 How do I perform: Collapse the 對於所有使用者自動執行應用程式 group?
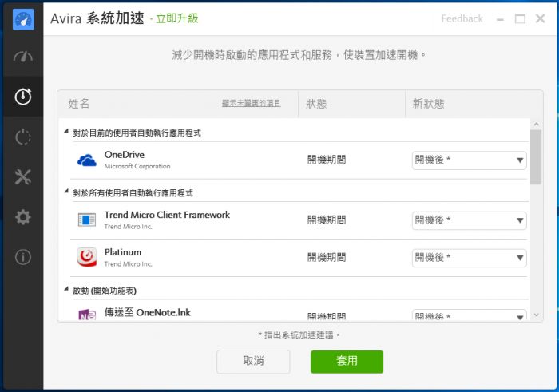tap(66, 192)
